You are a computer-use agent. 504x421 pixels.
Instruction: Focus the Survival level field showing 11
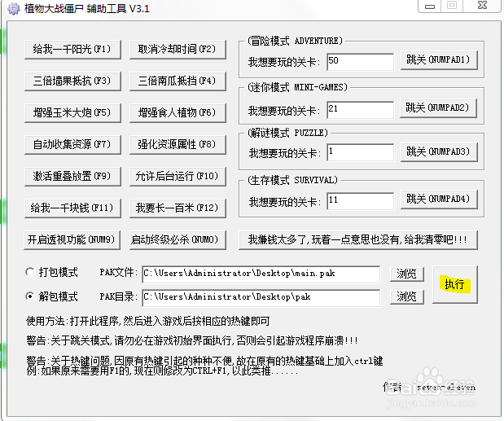click(x=361, y=201)
